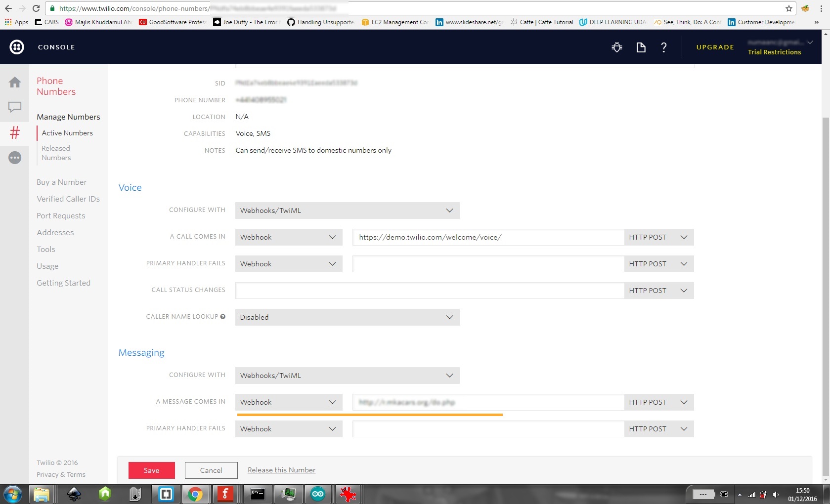Screen dimensions: 830x504
Task: Open Arduino app in taskbar
Action: 318,494
